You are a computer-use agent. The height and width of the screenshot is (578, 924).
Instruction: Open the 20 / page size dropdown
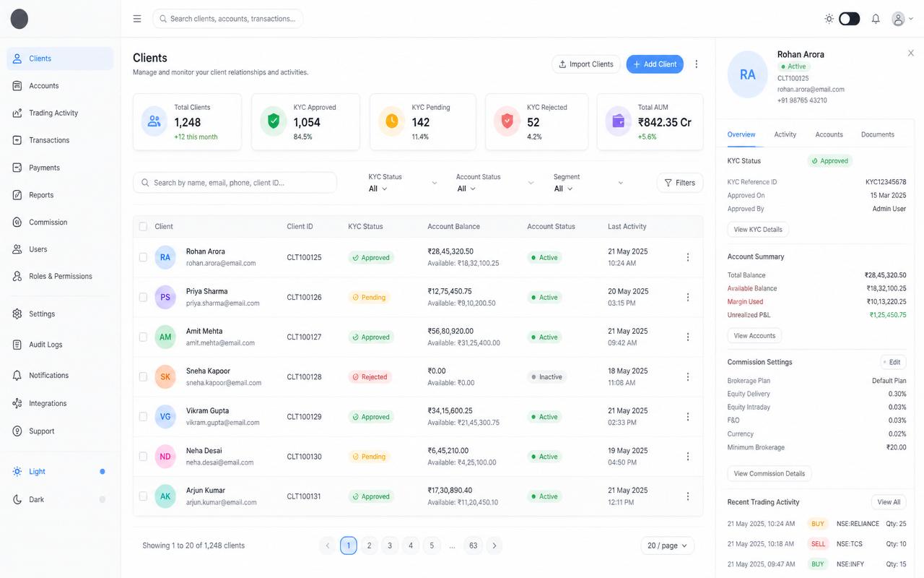click(x=668, y=545)
